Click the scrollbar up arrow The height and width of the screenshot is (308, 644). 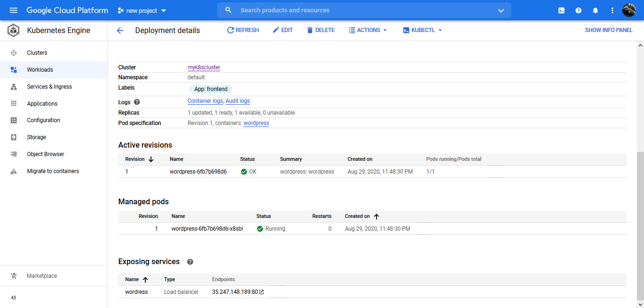point(640,46)
